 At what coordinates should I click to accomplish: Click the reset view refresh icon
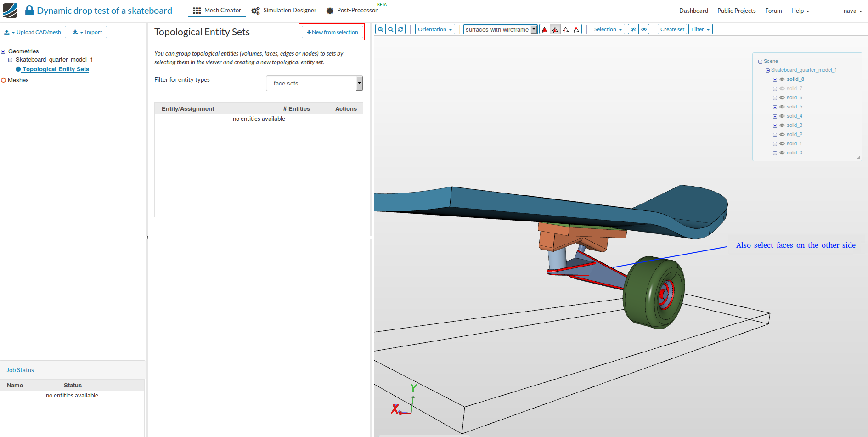tap(400, 28)
